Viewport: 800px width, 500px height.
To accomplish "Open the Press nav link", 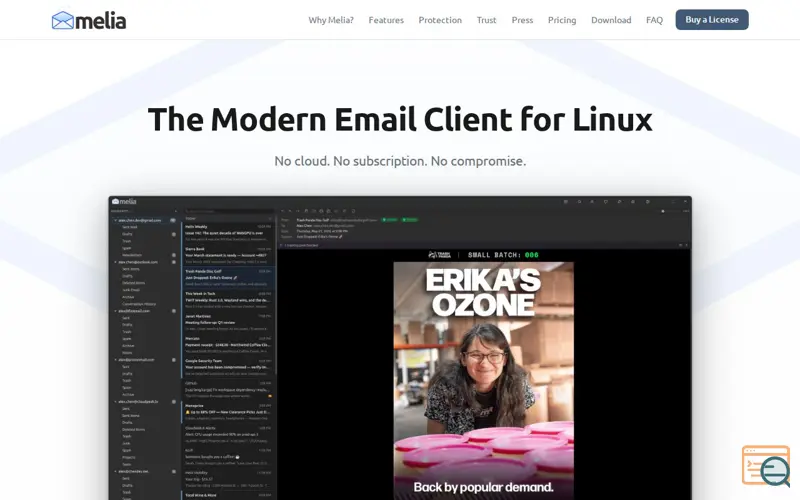I will tap(522, 20).
